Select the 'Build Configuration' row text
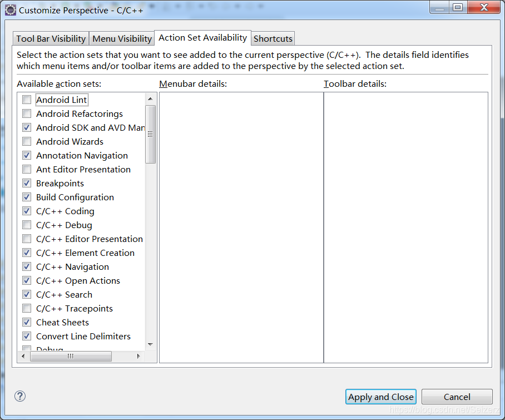 point(75,197)
